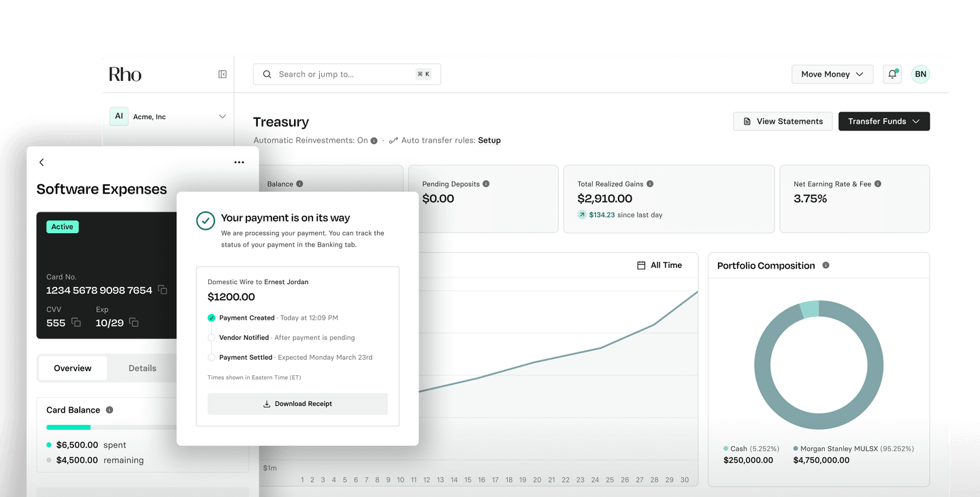Viewport: 980px width, 497px height.
Task: Click the search or jump to field
Action: click(346, 74)
